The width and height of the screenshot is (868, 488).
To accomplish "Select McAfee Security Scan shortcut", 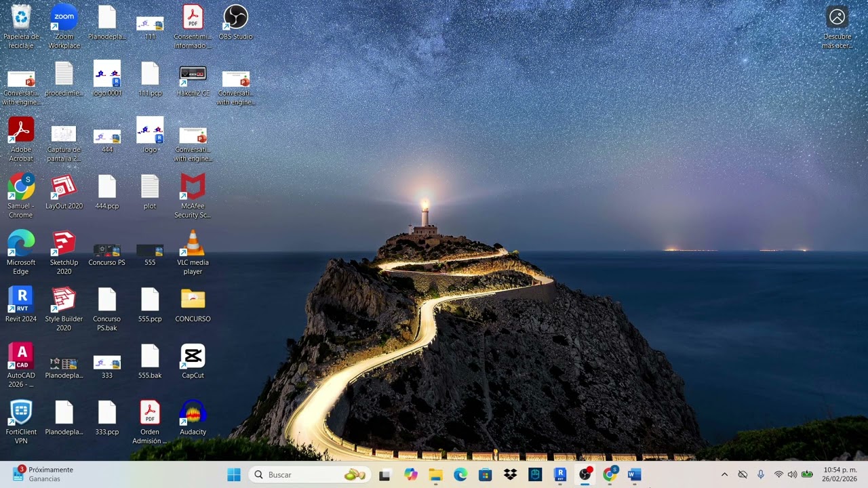I will pos(193,196).
